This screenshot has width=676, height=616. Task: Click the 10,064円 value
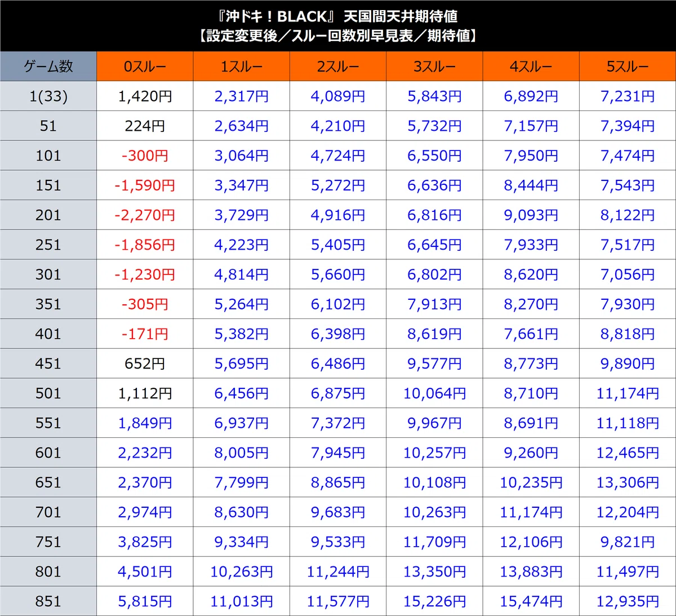point(434,393)
